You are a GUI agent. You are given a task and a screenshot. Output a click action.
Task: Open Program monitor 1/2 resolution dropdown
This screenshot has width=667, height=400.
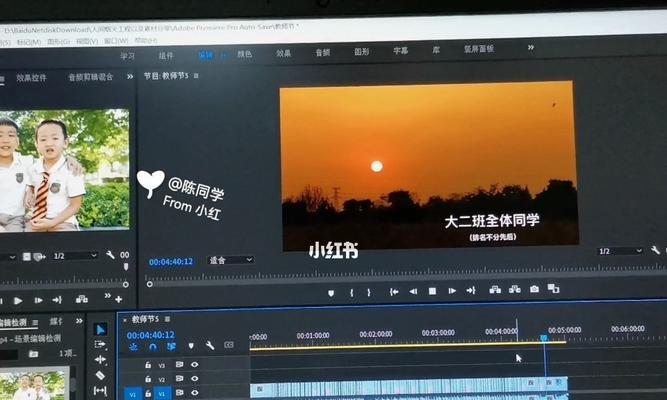tap(620, 251)
